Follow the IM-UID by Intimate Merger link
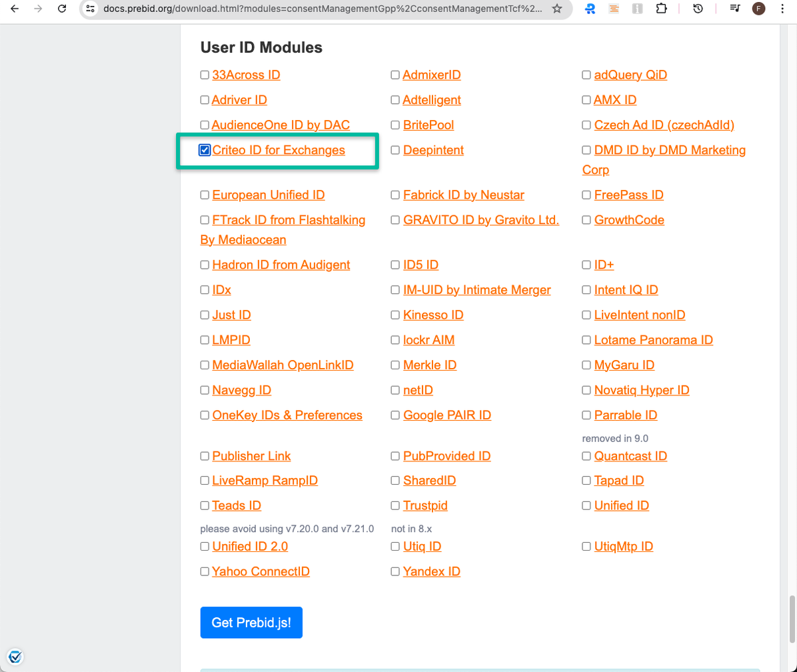 tap(476, 290)
